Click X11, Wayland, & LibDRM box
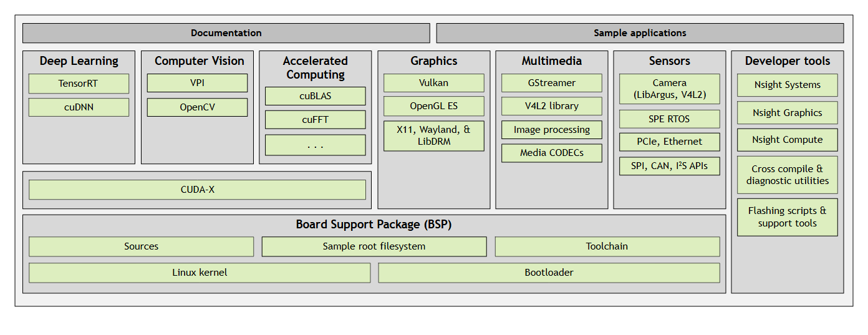 point(433,136)
